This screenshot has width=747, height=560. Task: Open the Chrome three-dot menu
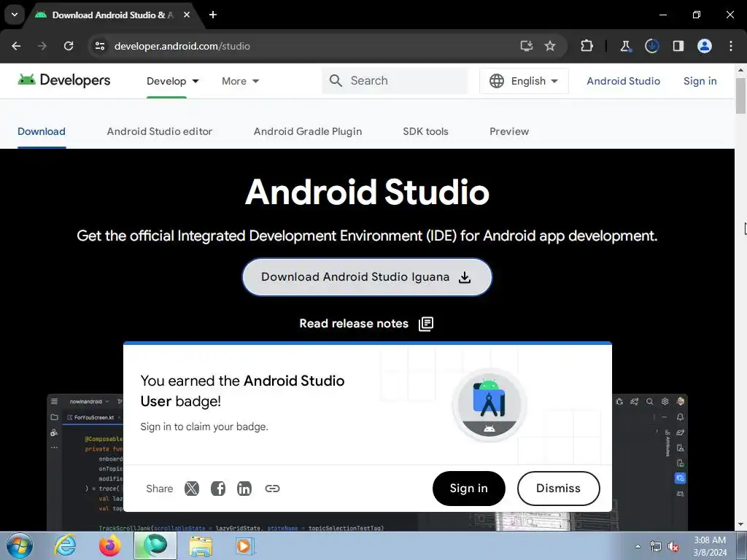coord(731,46)
